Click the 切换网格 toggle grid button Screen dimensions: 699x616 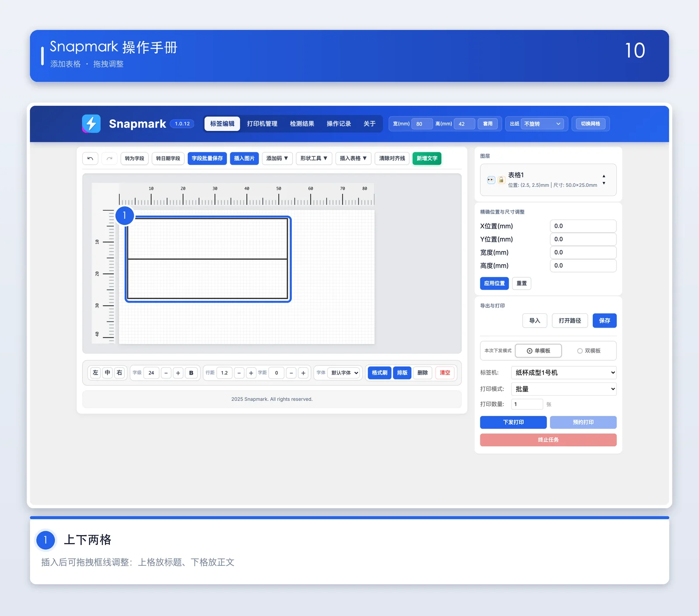click(590, 124)
